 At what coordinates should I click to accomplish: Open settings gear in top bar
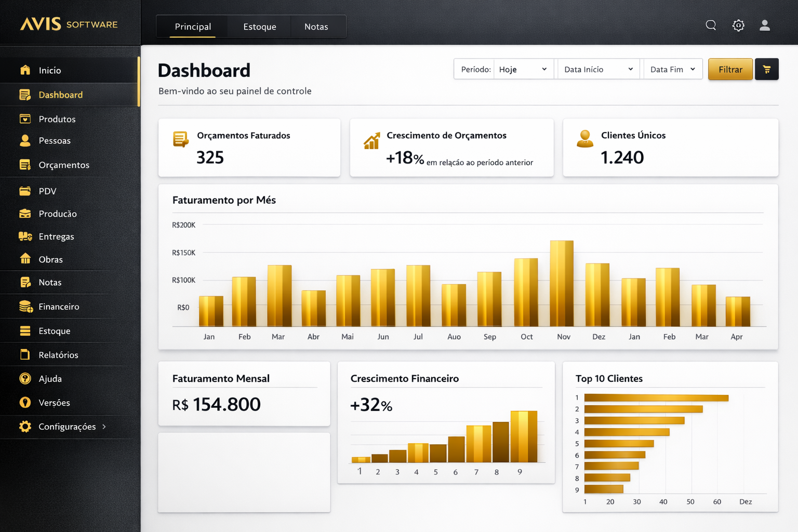[x=738, y=25]
